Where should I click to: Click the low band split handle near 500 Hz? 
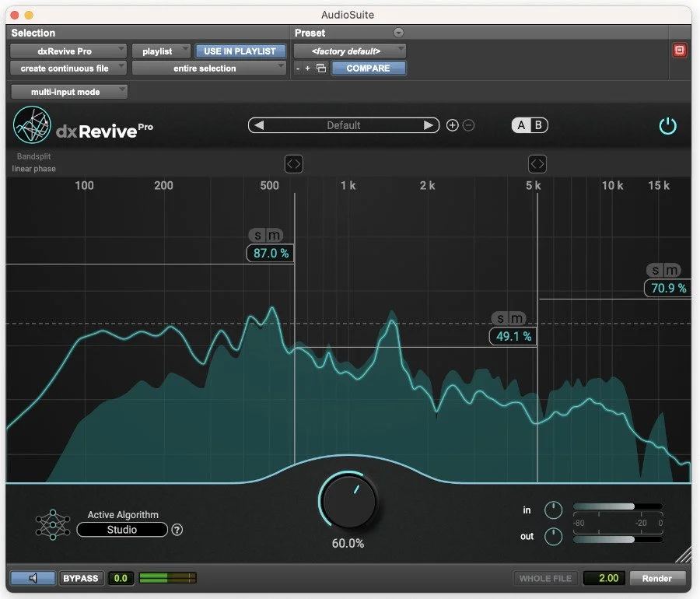(x=294, y=164)
